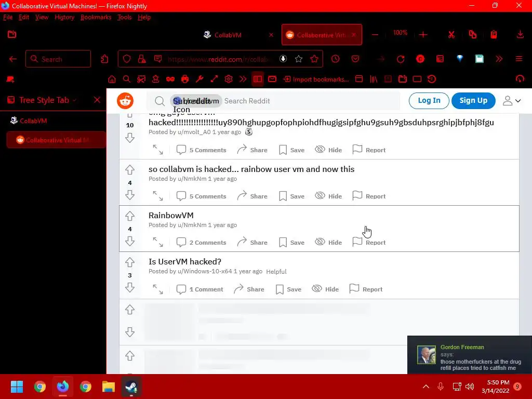Click the zoom out minus icon
Viewport: 532px width, 399px height.
375,35
